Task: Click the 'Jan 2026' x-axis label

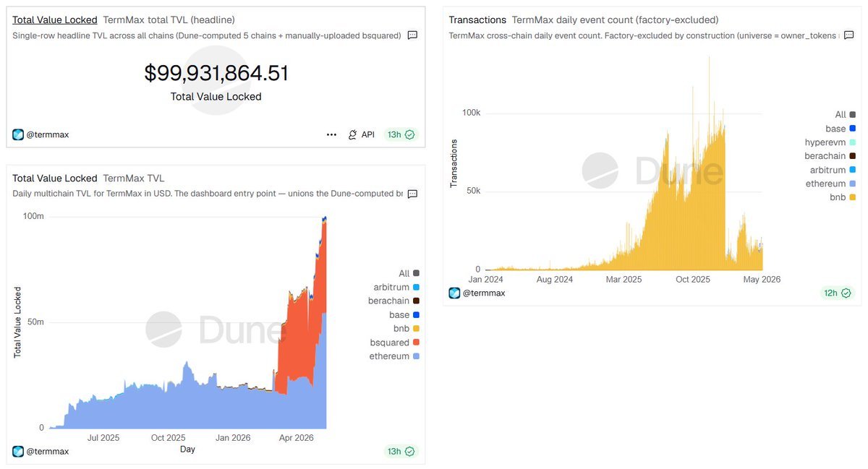Action: pyautogui.click(x=233, y=438)
